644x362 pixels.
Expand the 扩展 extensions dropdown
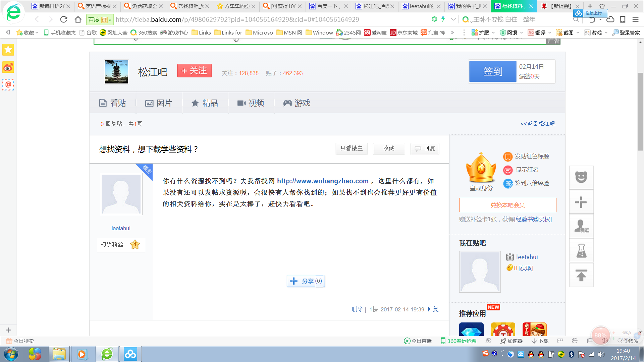[493, 33]
